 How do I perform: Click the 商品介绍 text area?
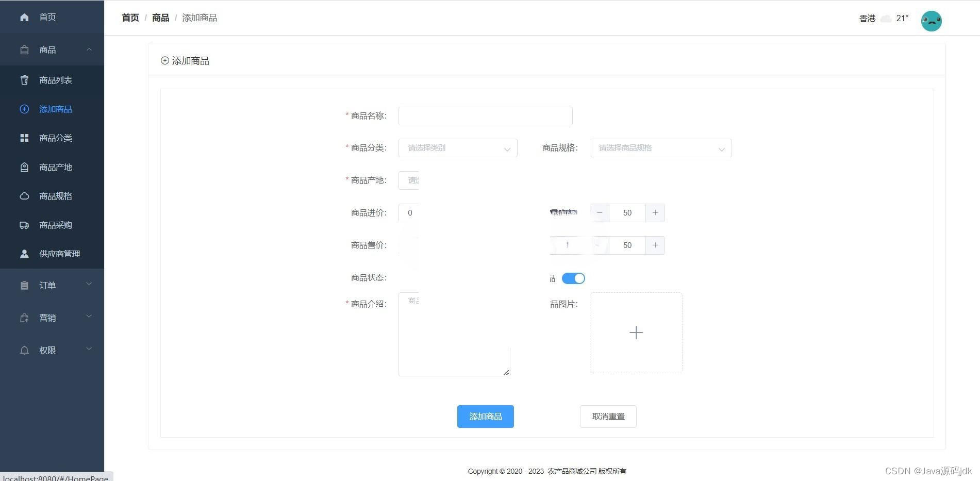[x=454, y=334]
